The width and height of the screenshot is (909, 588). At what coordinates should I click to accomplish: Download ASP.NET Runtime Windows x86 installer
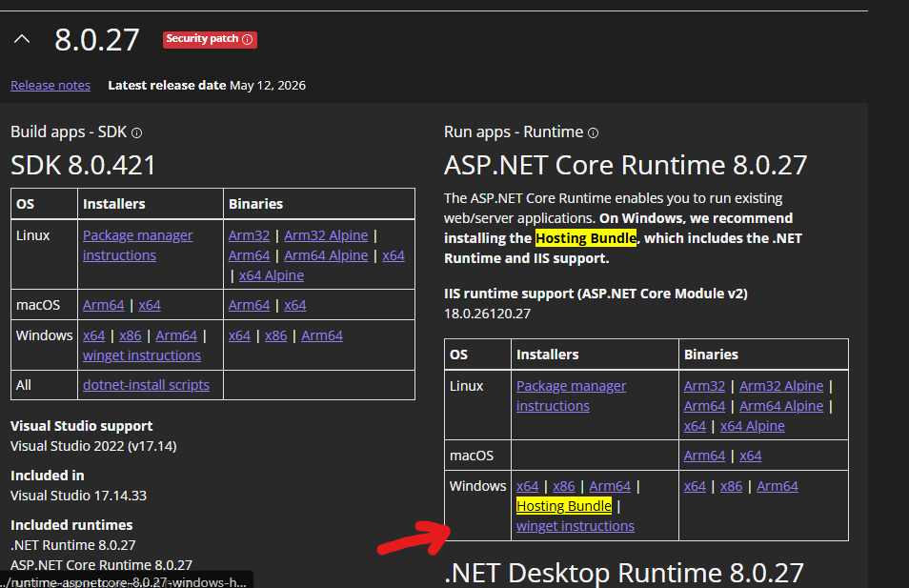click(x=564, y=486)
